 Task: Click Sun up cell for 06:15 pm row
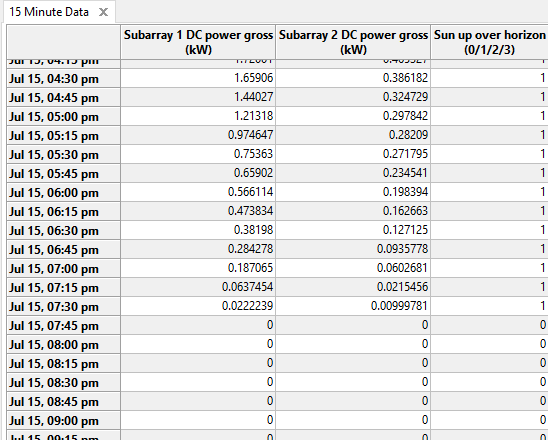pos(490,211)
